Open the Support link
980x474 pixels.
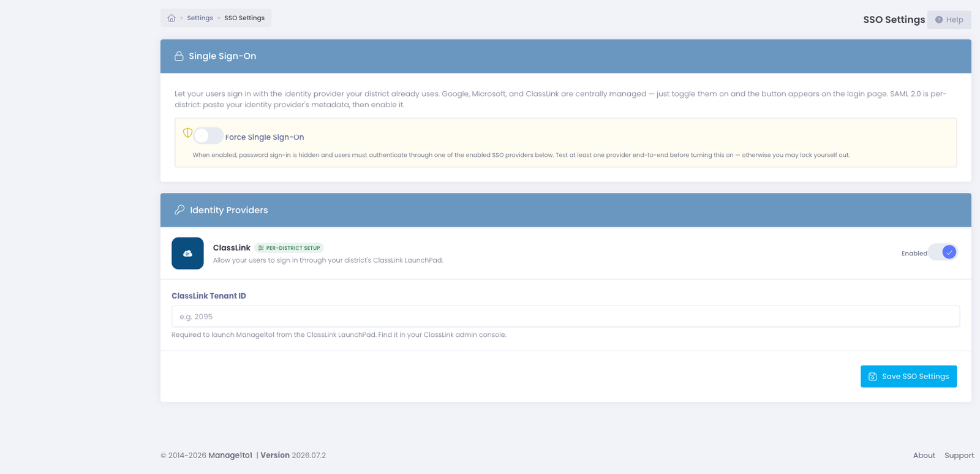[x=959, y=456]
